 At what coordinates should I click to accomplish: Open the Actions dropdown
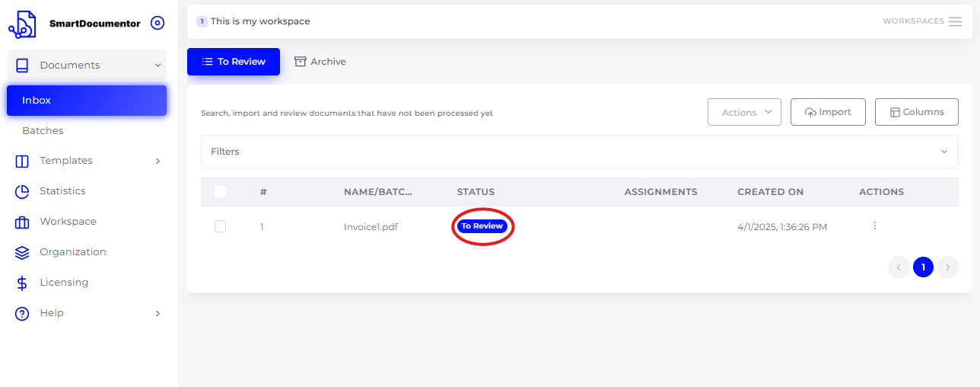click(744, 112)
